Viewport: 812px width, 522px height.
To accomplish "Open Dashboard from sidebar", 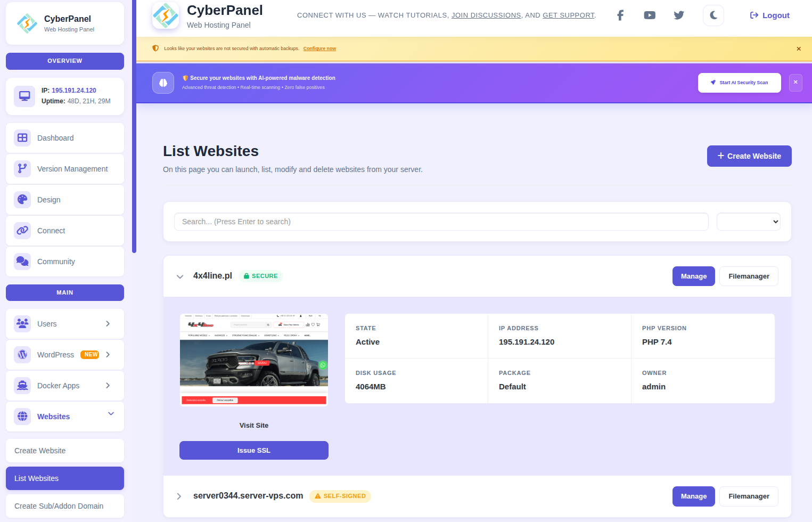I will [x=65, y=138].
